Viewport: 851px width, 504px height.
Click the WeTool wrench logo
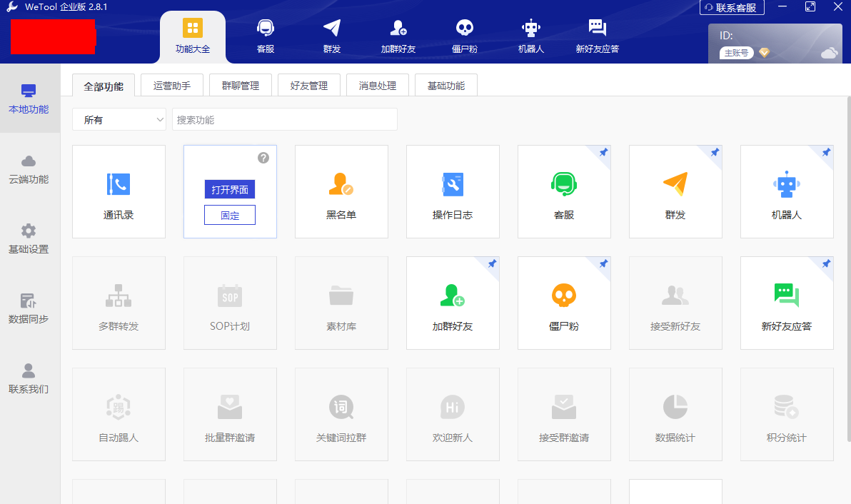coord(12,6)
